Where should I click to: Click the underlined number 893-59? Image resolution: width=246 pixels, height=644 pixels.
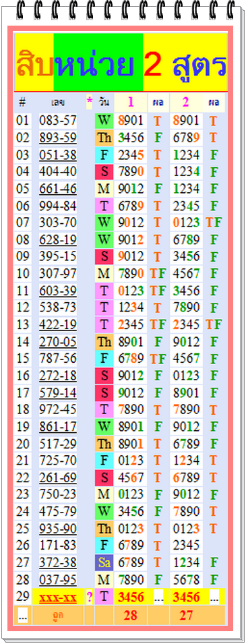(x=58, y=138)
